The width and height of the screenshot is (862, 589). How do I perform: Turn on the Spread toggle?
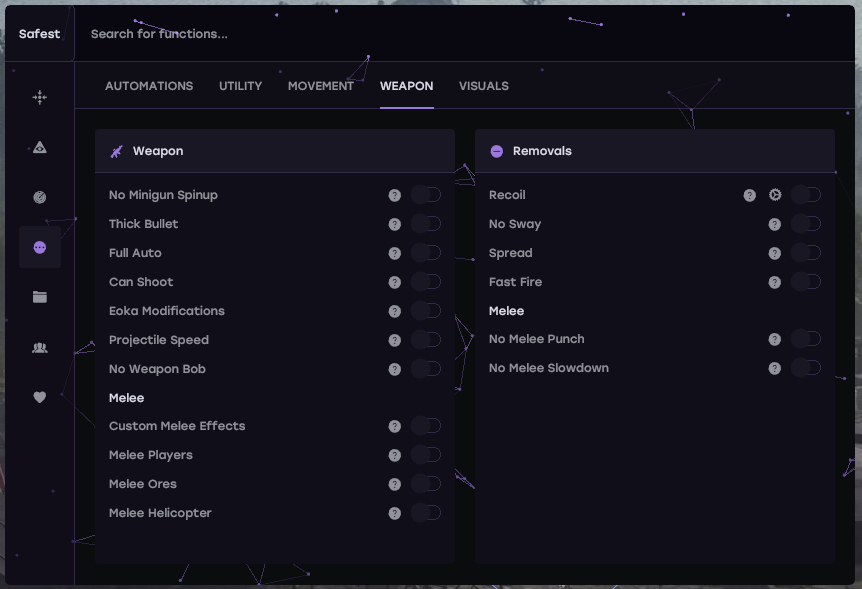805,253
